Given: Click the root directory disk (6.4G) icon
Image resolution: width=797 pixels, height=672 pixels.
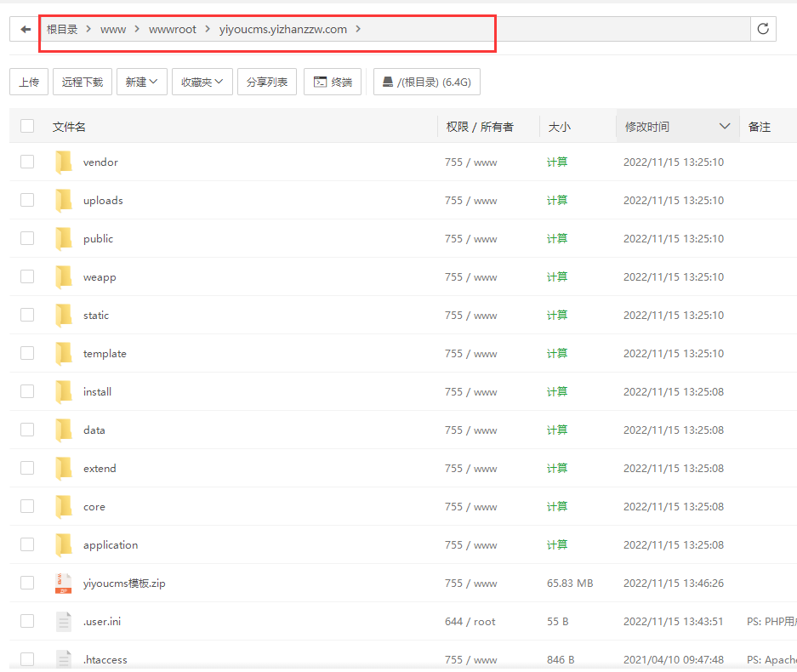Looking at the screenshot, I should pyautogui.click(x=388, y=82).
